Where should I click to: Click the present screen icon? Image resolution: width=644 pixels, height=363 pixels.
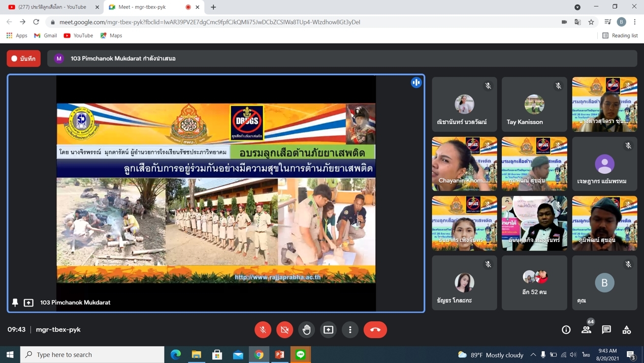(329, 329)
